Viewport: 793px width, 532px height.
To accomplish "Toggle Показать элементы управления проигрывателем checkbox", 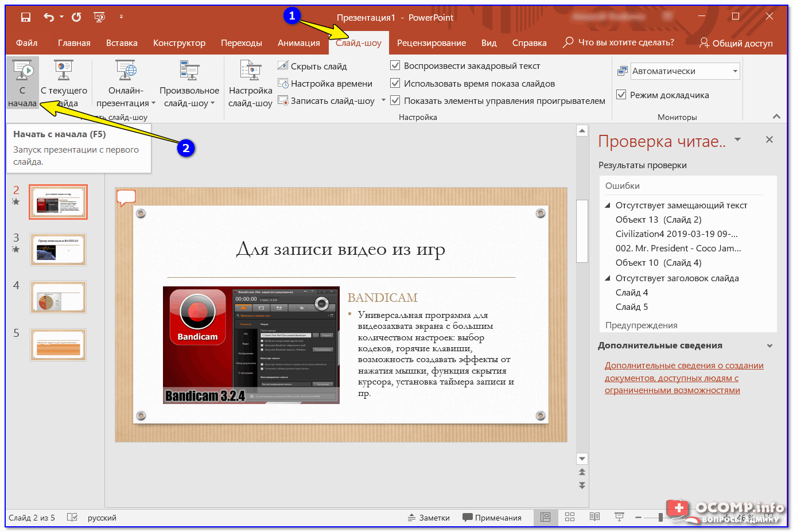I will (395, 100).
